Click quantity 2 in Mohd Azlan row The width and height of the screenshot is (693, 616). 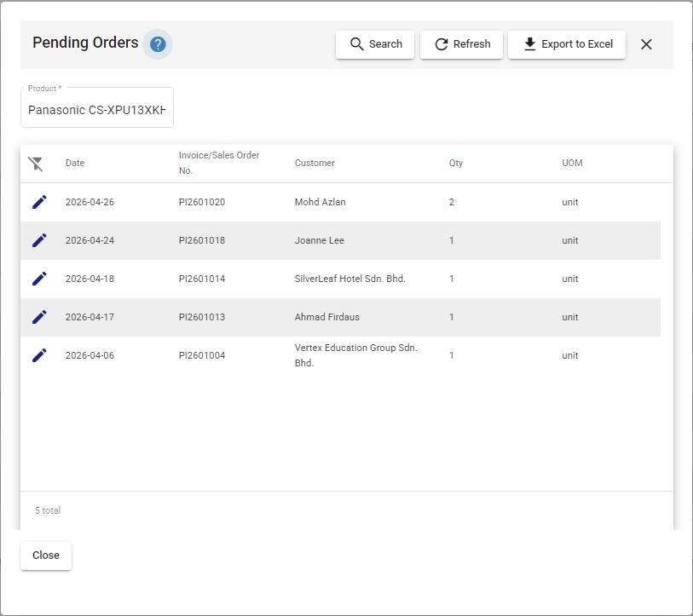452,202
